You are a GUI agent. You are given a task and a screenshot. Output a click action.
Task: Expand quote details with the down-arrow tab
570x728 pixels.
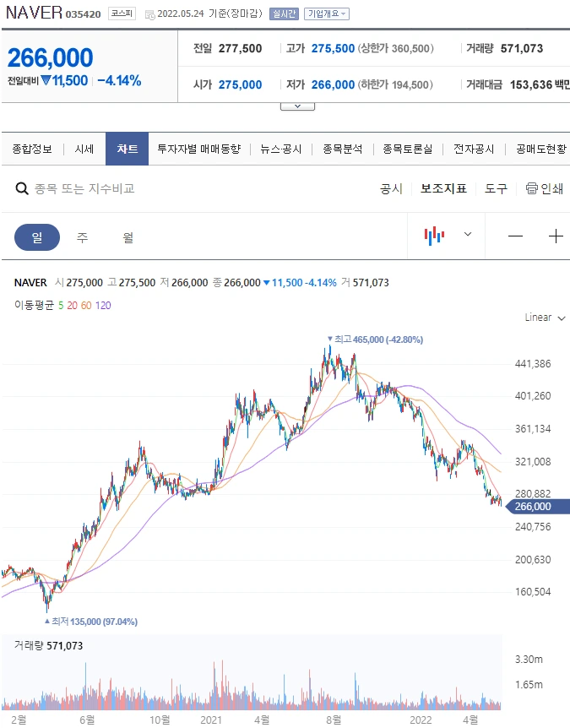297,106
